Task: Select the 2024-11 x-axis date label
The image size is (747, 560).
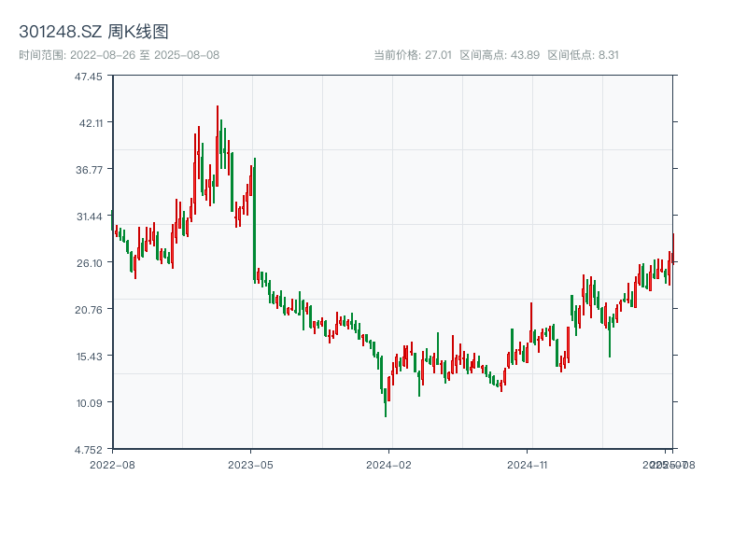Action: pos(529,464)
